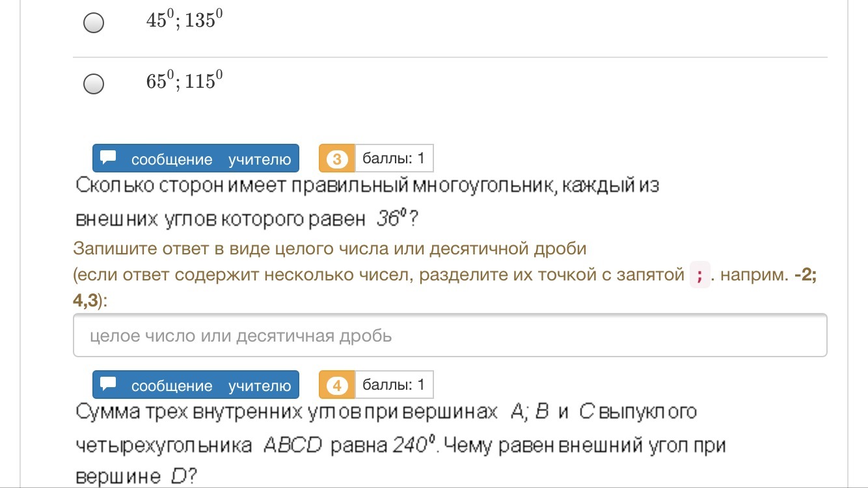The width and height of the screenshot is (868, 488).
Task: Click 'баллы: 1' label for question 4
Action: pos(394,385)
